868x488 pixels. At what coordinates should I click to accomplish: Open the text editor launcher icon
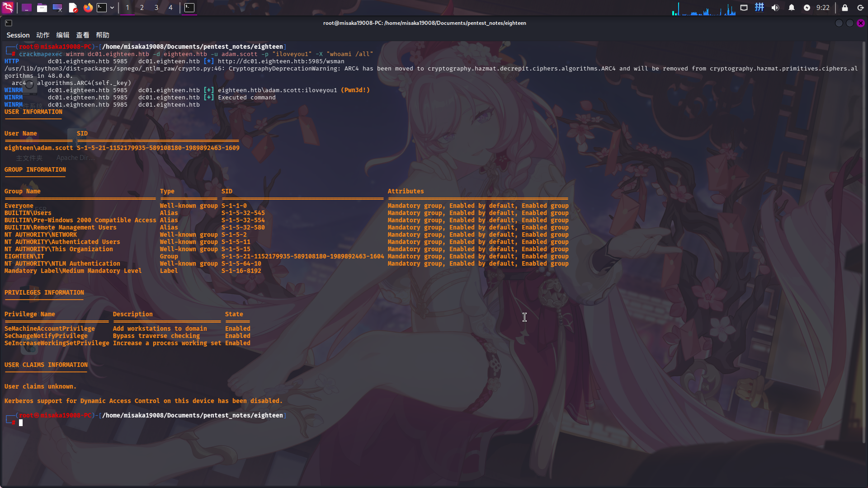pyautogui.click(x=73, y=8)
